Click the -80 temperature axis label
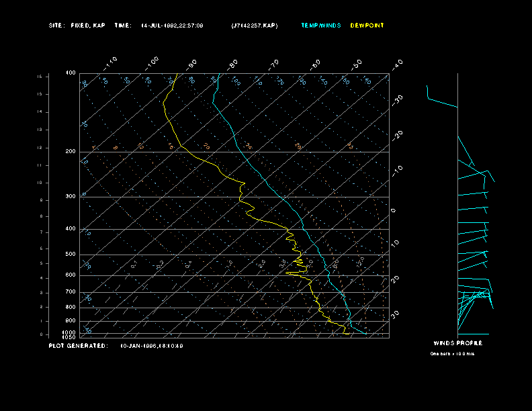The width and height of the screenshot is (532, 411). tap(232, 64)
